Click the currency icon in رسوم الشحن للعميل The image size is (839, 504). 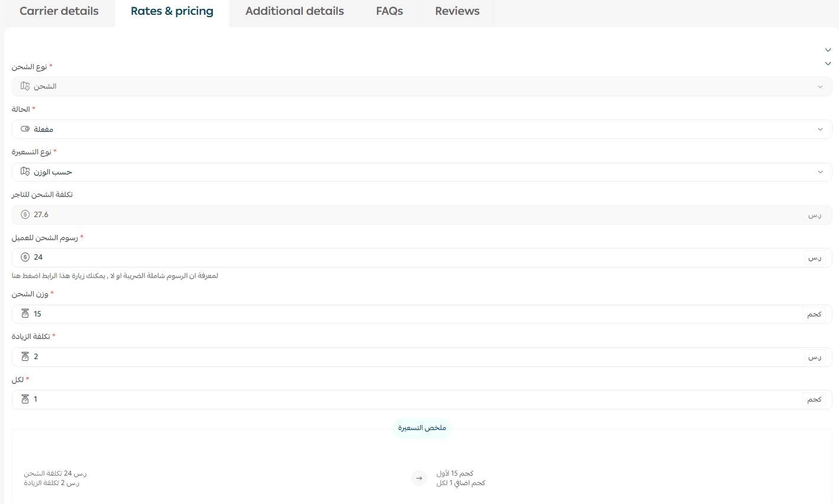click(x=25, y=257)
